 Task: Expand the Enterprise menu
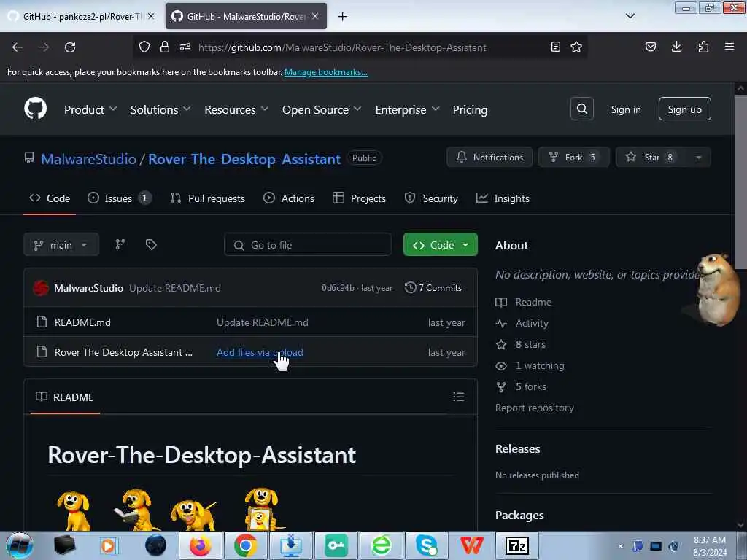pos(407,109)
